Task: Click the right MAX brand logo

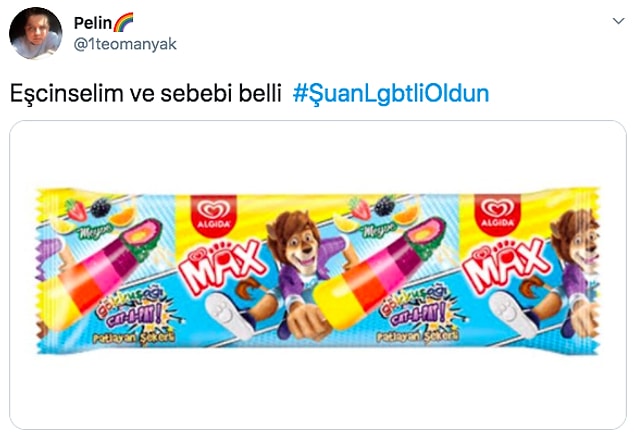Action: tap(505, 268)
